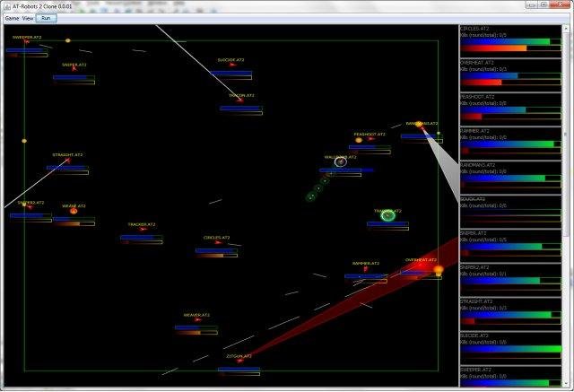Click the scroll up arrow of robot list
574x392 pixels.
[565, 28]
